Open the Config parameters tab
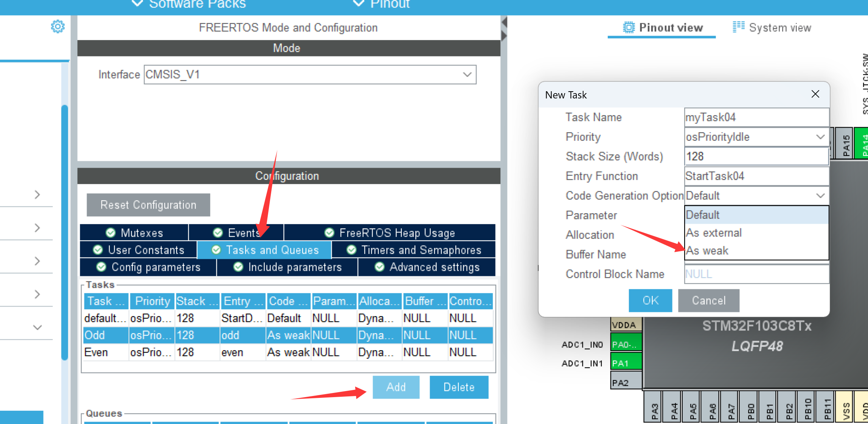The image size is (868, 424). [148, 267]
